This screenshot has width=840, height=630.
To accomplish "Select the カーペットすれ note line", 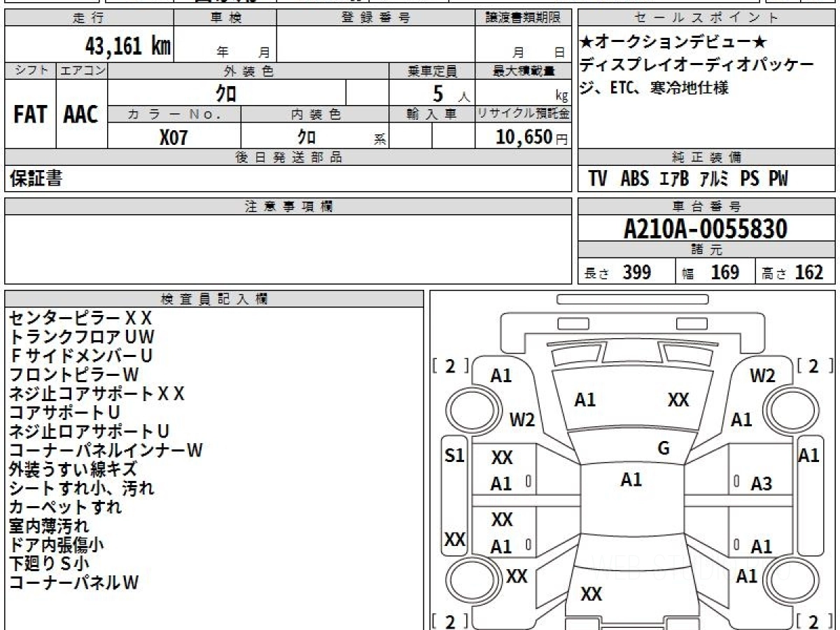I will [65, 507].
